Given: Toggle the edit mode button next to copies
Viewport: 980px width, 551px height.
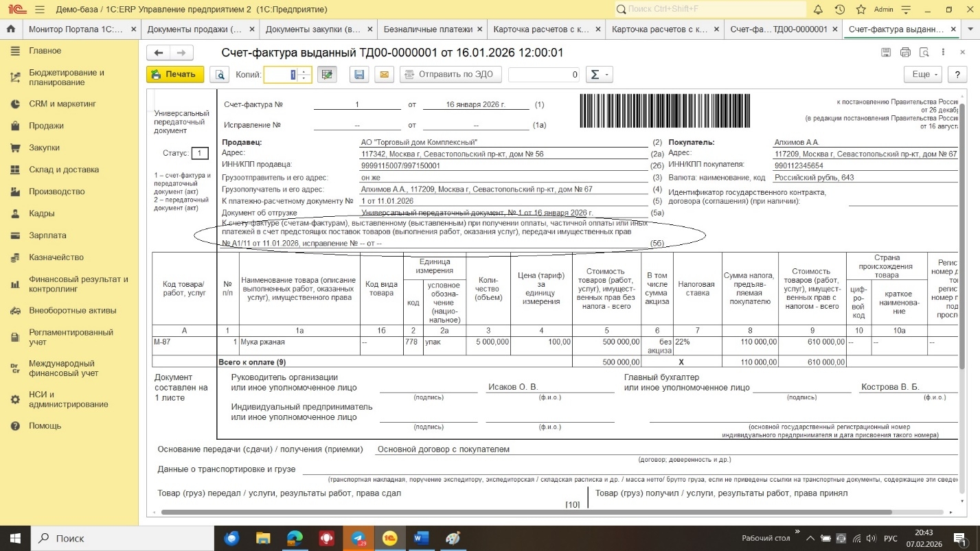Looking at the screenshot, I should (327, 75).
